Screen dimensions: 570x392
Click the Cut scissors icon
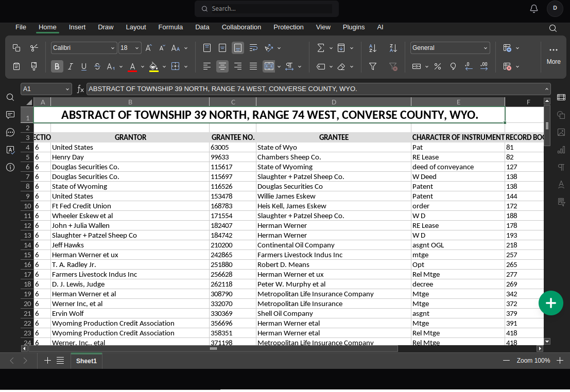pos(34,48)
